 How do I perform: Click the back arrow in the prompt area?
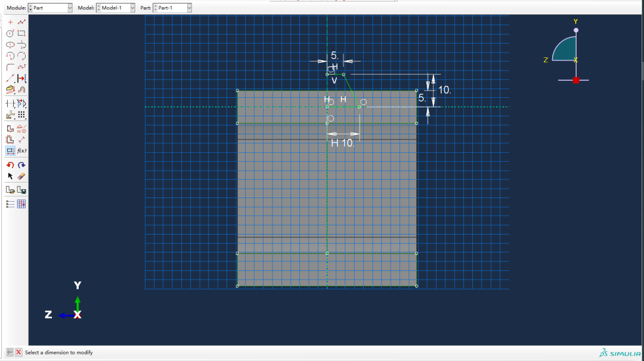click(10, 353)
